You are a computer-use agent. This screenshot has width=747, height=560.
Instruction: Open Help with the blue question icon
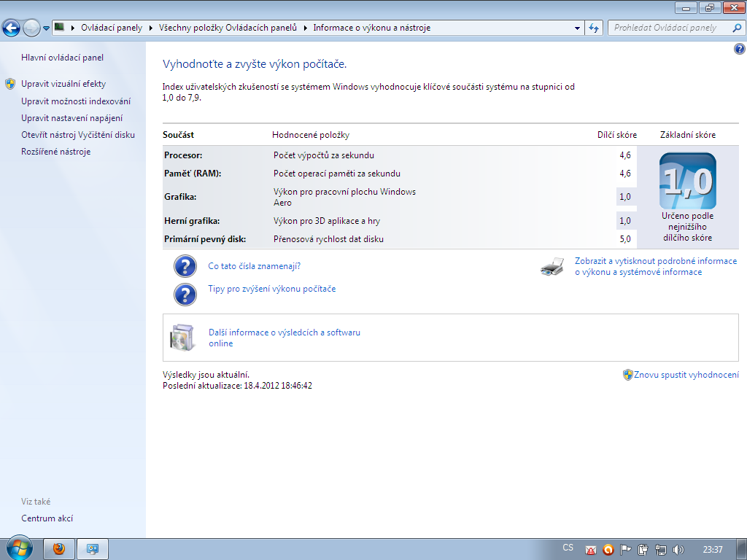coord(740,48)
